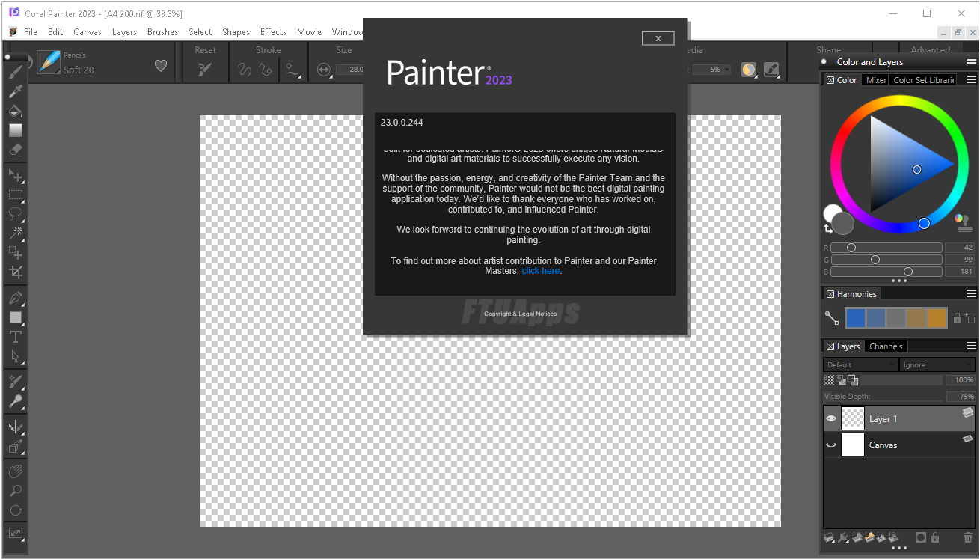Select the Magic Wand tool

coord(15,233)
